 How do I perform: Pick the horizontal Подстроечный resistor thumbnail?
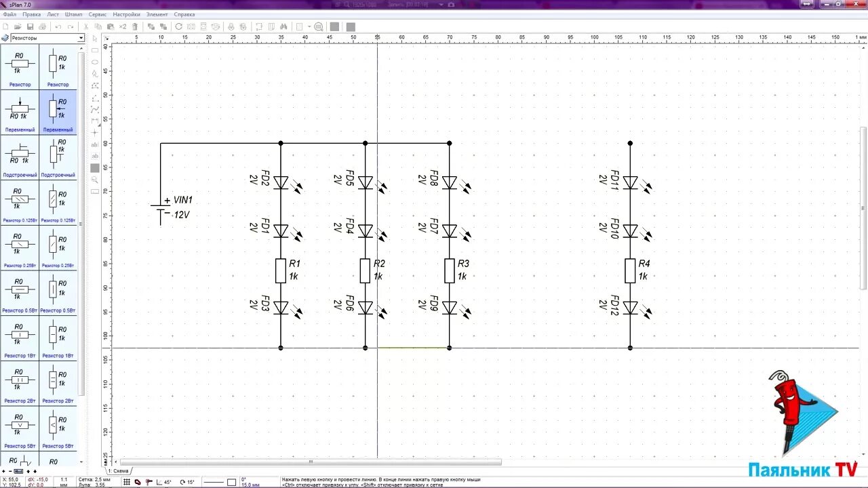click(x=20, y=157)
